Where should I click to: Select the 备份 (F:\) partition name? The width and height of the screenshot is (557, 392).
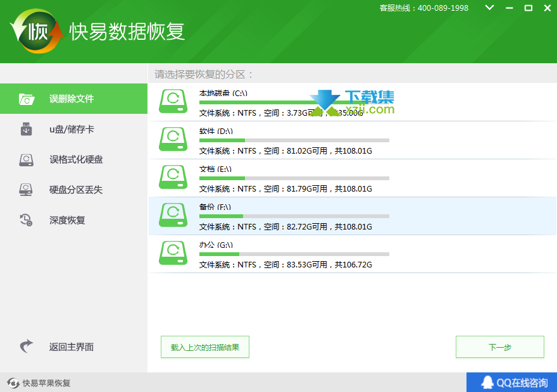[215, 207]
